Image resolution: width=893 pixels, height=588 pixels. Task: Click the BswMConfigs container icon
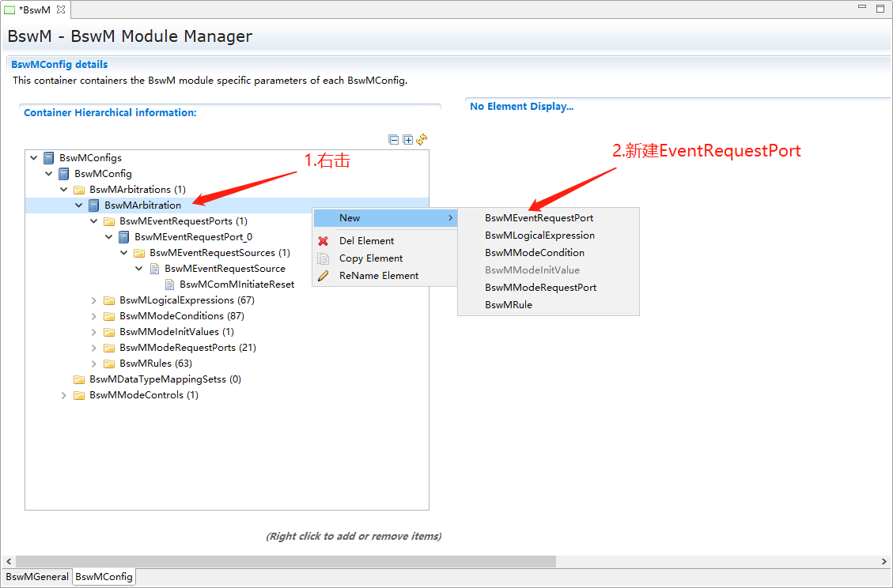[49, 158]
